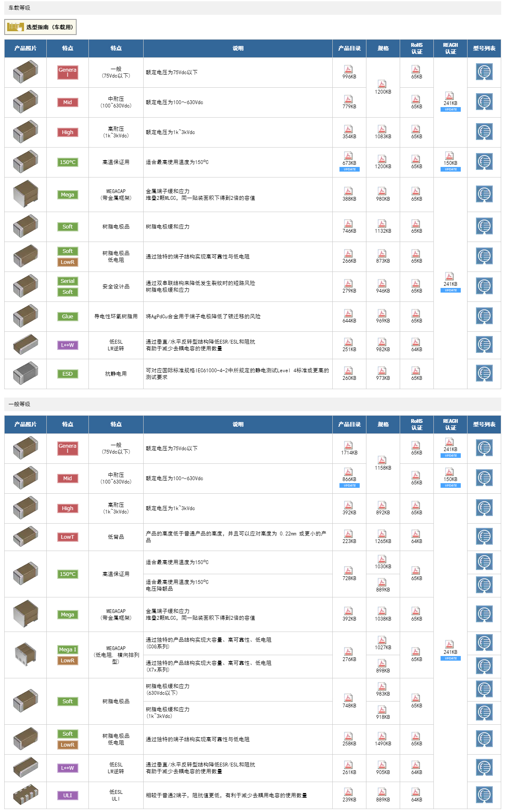The image size is (505, 812).
Task: Click the green ESD feature tag
Action: [67, 374]
